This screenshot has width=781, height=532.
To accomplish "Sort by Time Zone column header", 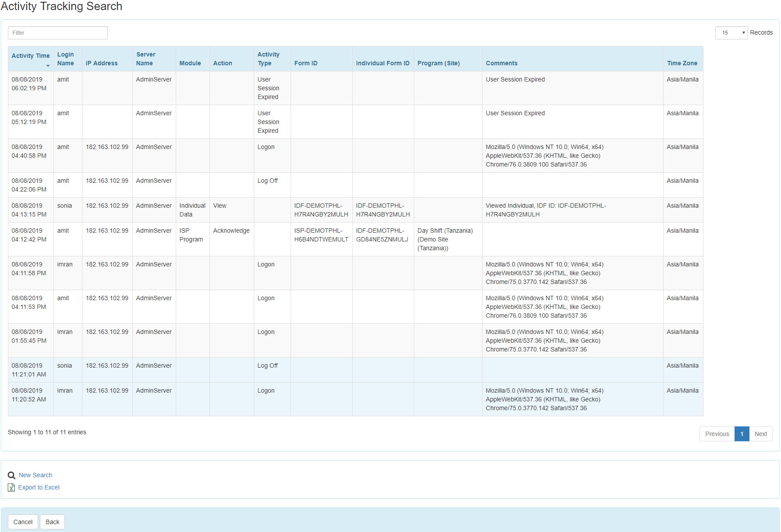I will [x=683, y=59].
